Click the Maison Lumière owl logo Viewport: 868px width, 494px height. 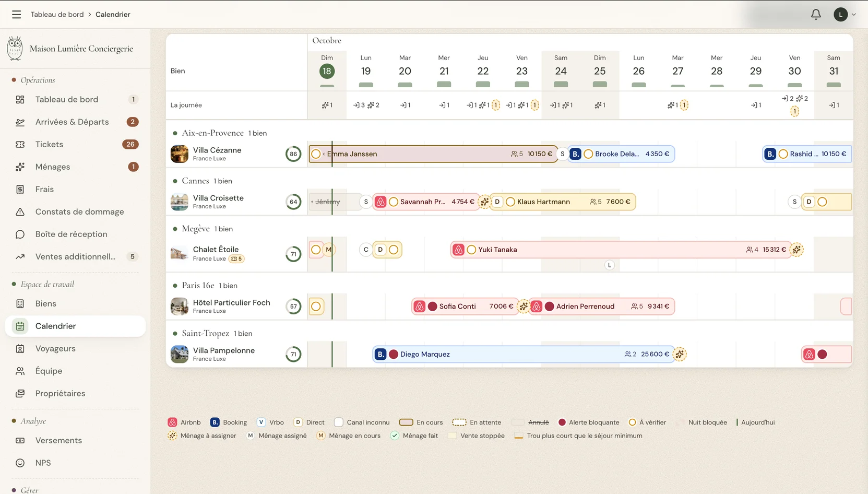click(x=15, y=49)
